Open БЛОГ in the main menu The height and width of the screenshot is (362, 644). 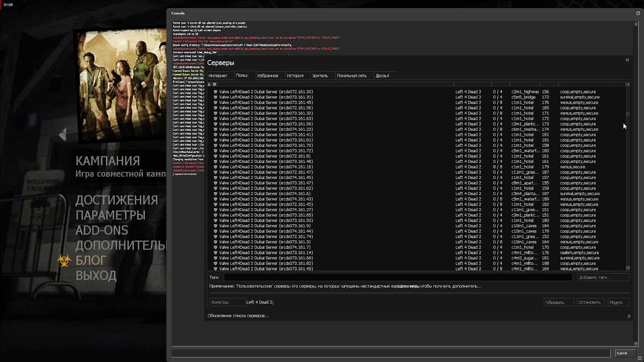pos(91,260)
